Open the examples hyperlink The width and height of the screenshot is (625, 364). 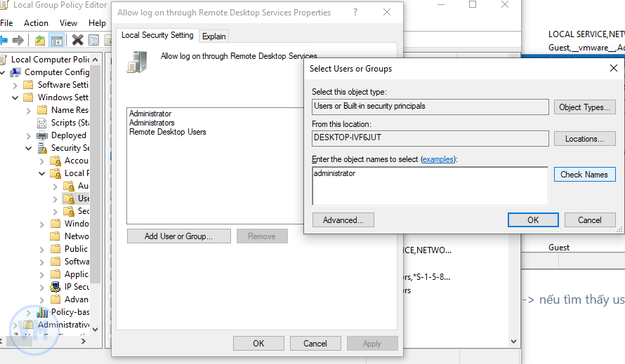438,160
